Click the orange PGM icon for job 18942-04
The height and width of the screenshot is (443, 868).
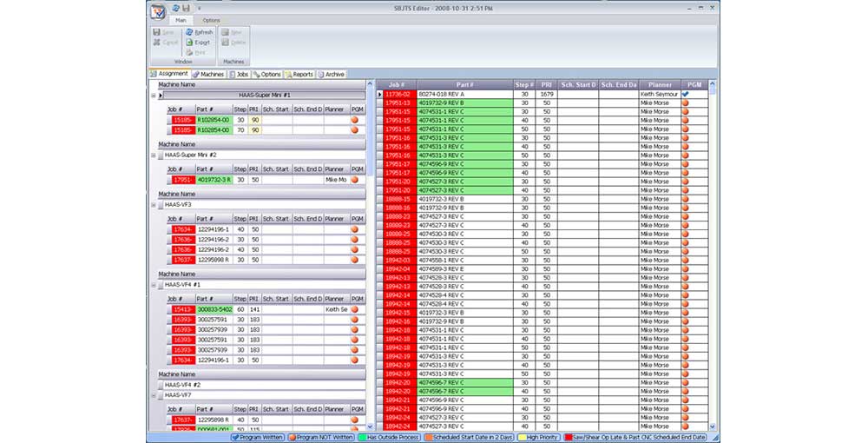(x=686, y=269)
